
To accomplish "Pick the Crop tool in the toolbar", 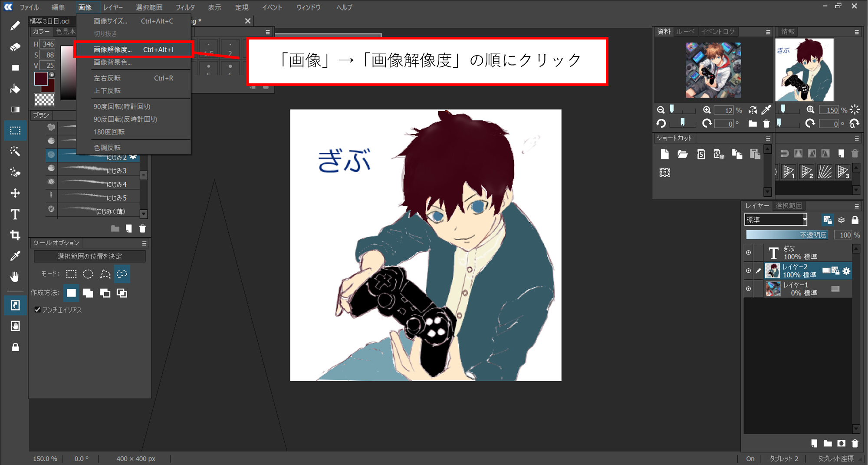I will (15, 235).
